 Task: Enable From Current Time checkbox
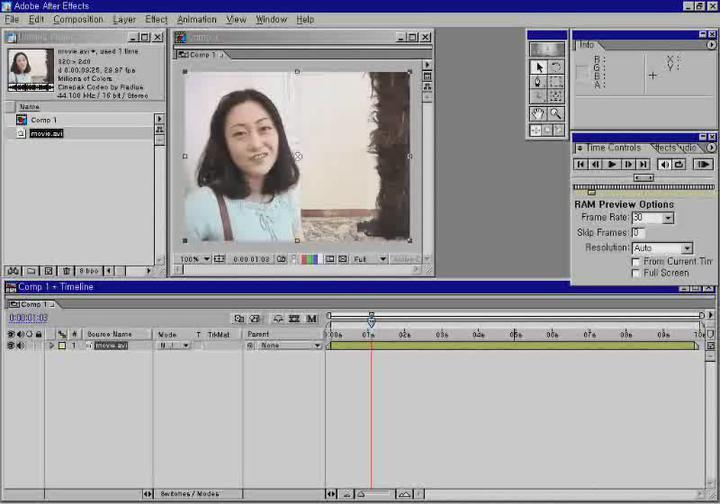click(x=636, y=262)
